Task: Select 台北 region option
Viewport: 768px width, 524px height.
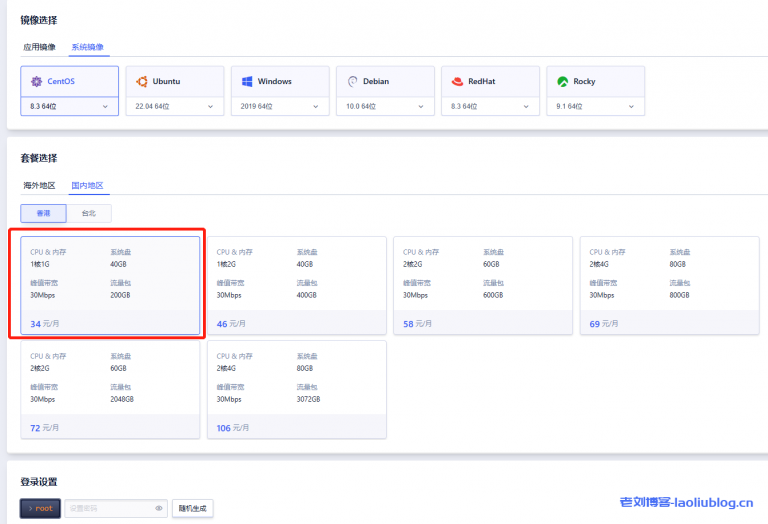Action: coord(89,213)
